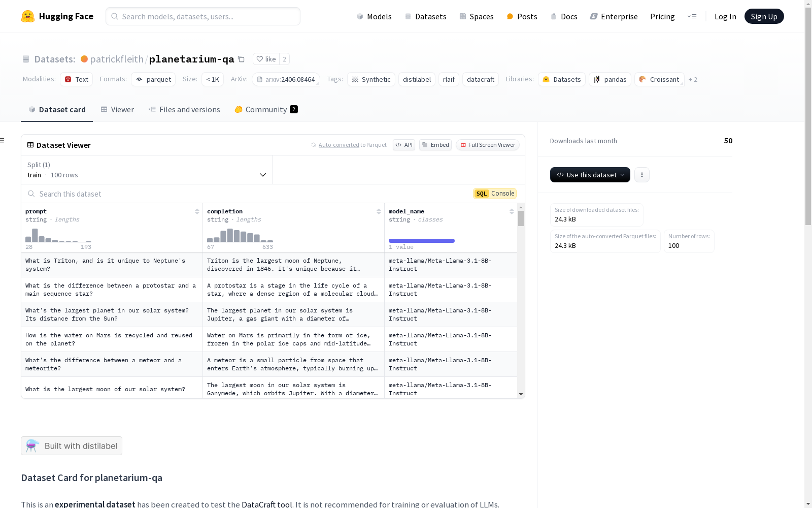Select the largest planet question cell

[112, 314]
